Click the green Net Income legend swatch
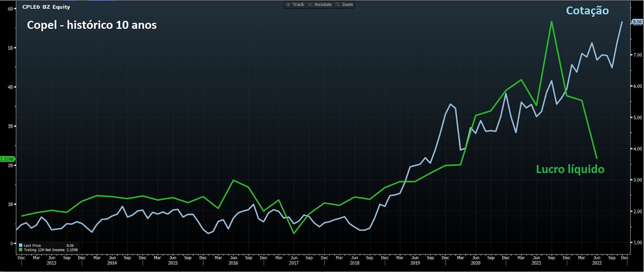This screenshot has width=644, height=272. [x=20, y=249]
